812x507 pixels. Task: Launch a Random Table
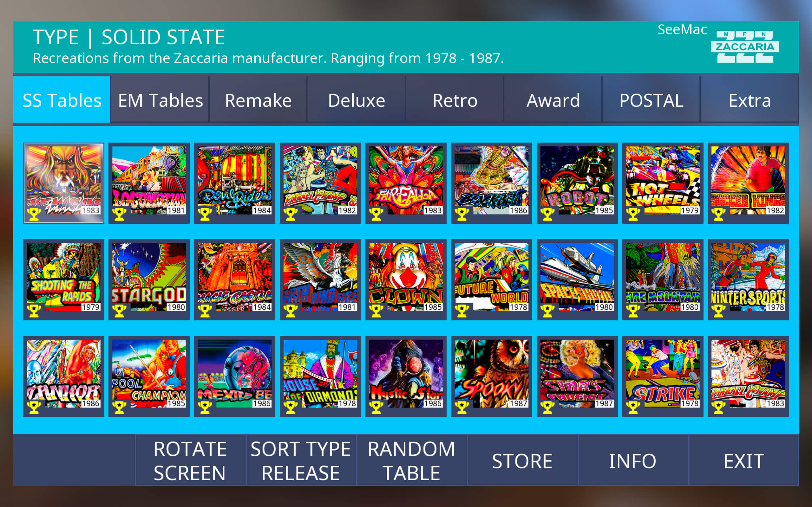[412, 460]
